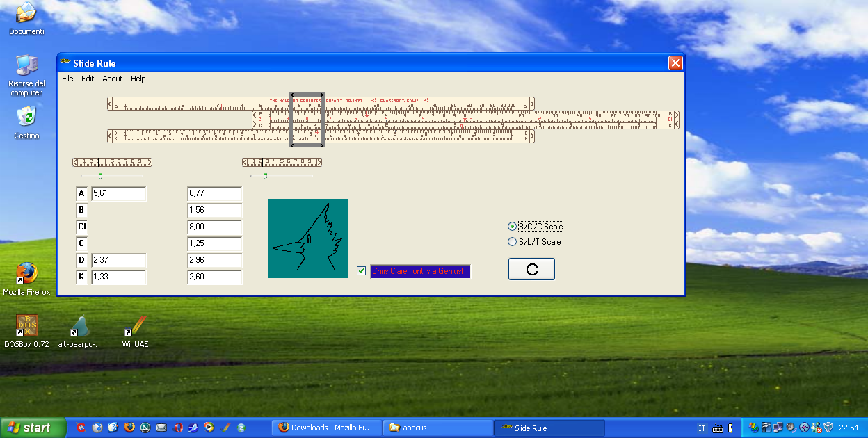Open the Documenti desktop folder icon
This screenshot has width=868, height=438.
coord(26,19)
